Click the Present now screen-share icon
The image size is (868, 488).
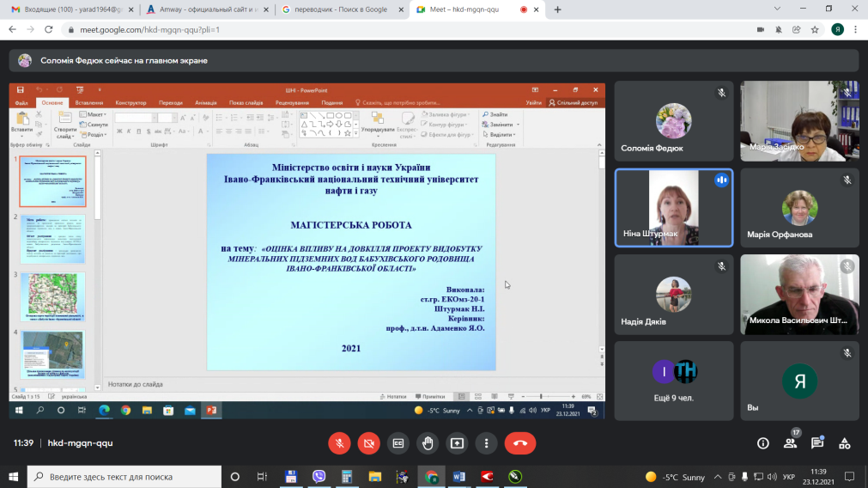[x=457, y=443]
